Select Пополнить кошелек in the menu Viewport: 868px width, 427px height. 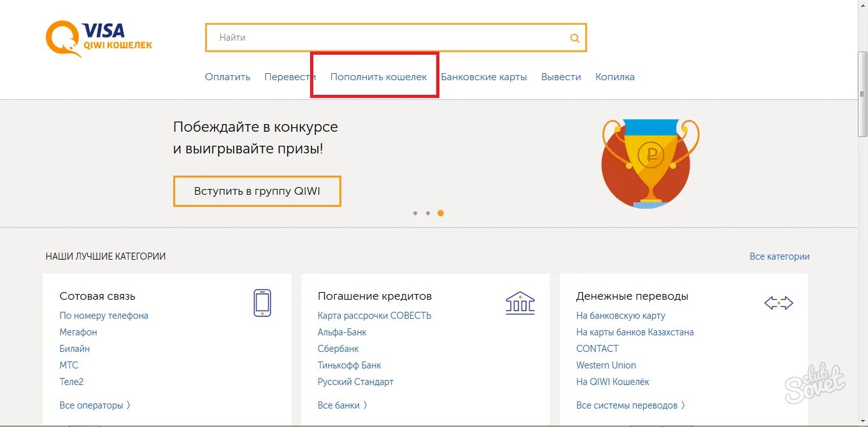pos(378,77)
